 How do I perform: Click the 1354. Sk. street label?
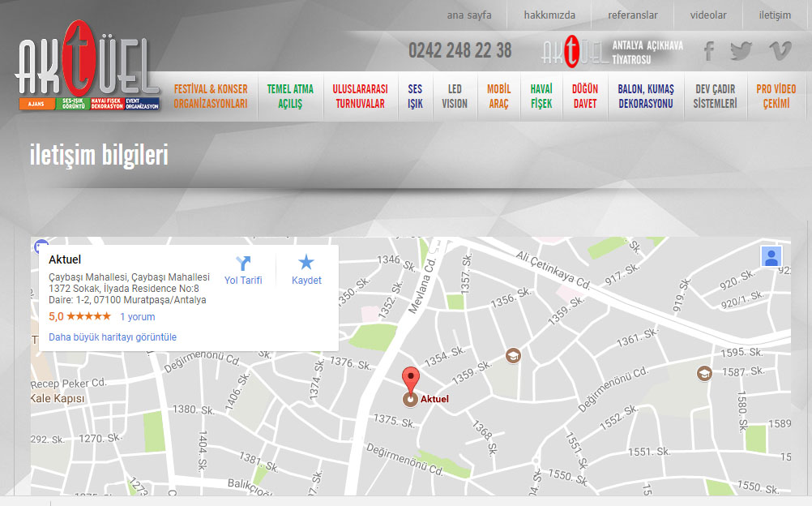[445, 356]
